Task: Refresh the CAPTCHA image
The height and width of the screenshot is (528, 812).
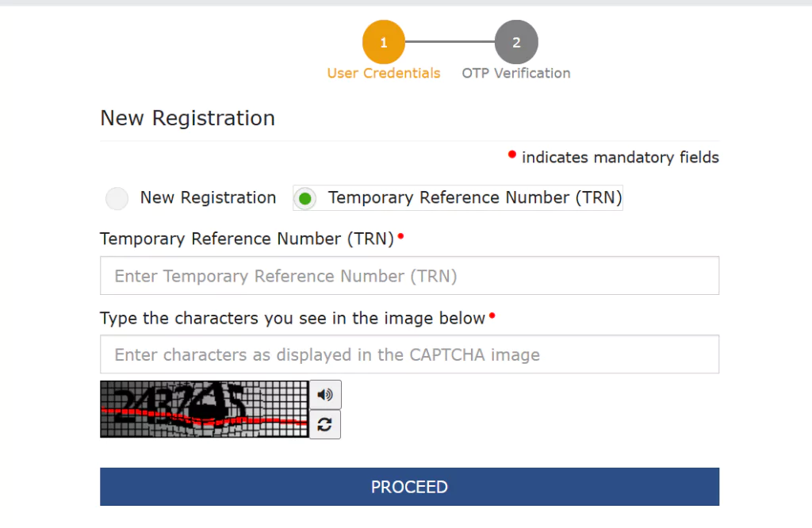Action: (x=325, y=424)
